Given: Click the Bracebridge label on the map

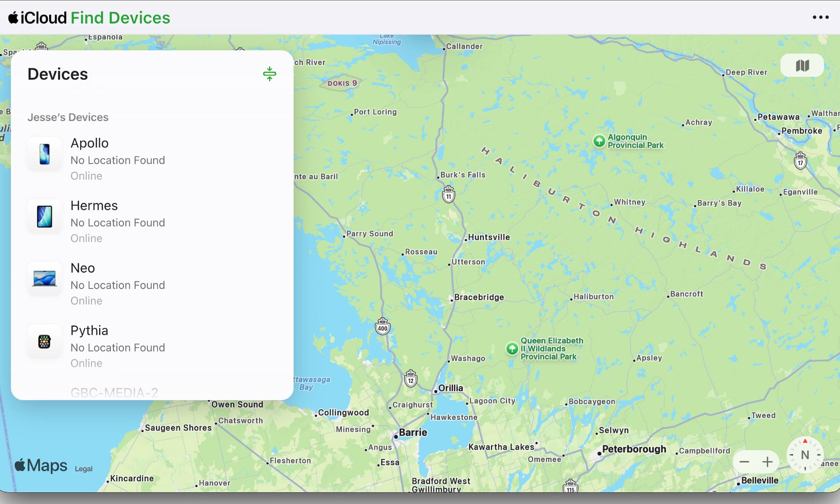Looking at the screenshot, I should pyautogui.click(x=479, y=297).
